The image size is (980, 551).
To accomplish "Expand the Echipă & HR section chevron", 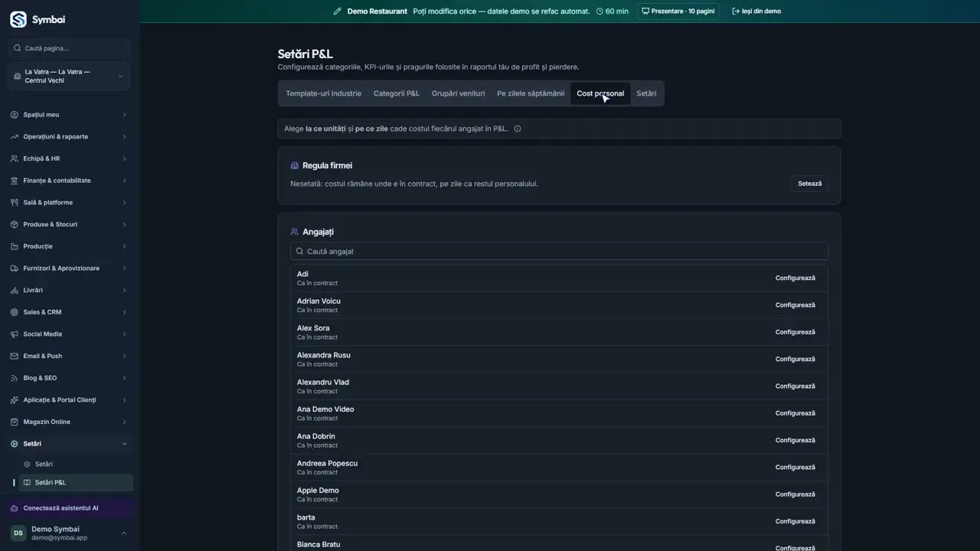I will tap(124, 158).
